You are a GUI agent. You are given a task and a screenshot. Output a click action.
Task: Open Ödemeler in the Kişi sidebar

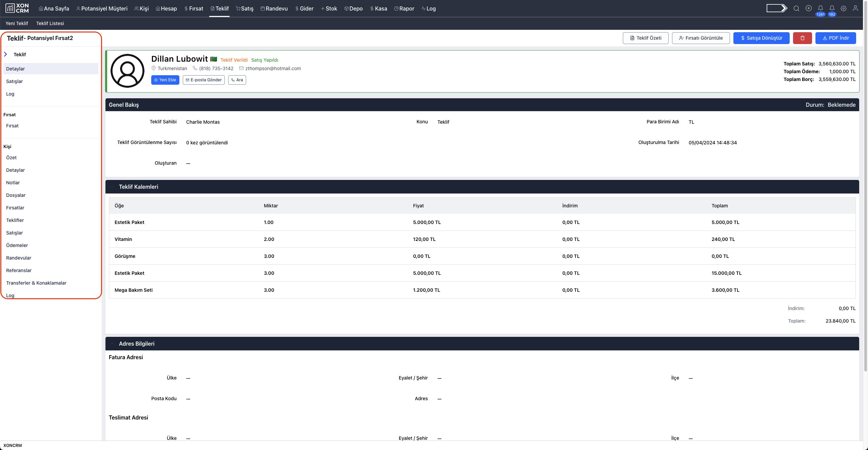click(x=17, y=245)
